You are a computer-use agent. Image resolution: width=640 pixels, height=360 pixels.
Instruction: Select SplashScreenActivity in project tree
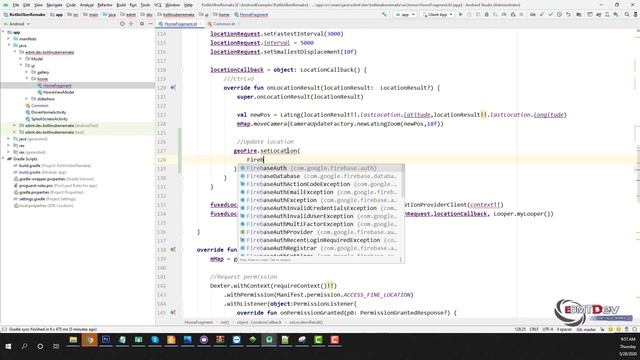pos(49,119)
